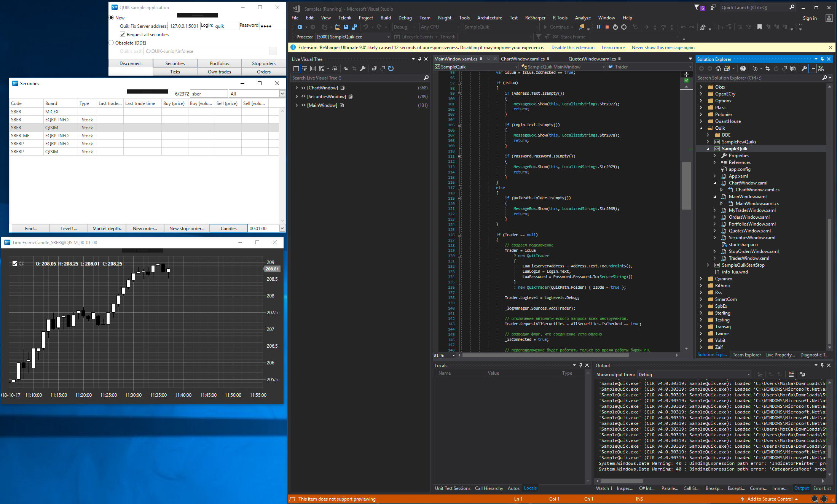Click Save All icon in Visual Studio toolbar

pos(354,27)
